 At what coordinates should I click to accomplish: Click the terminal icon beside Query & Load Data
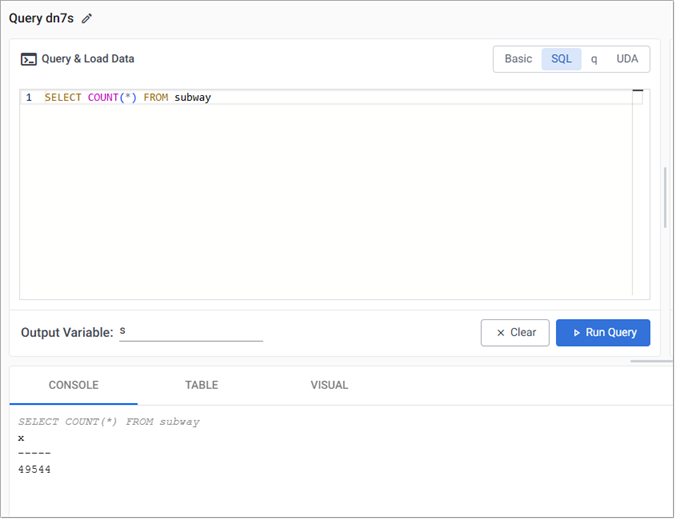29,59
